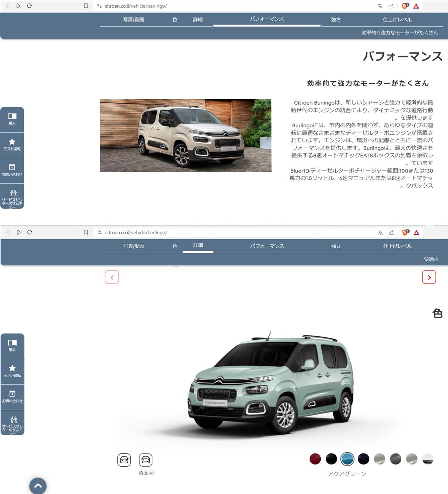Image resolution: width=448 pixels, height=494 pixels.
Task: Choose the dark red color swatch
Action: pos(315,459)
